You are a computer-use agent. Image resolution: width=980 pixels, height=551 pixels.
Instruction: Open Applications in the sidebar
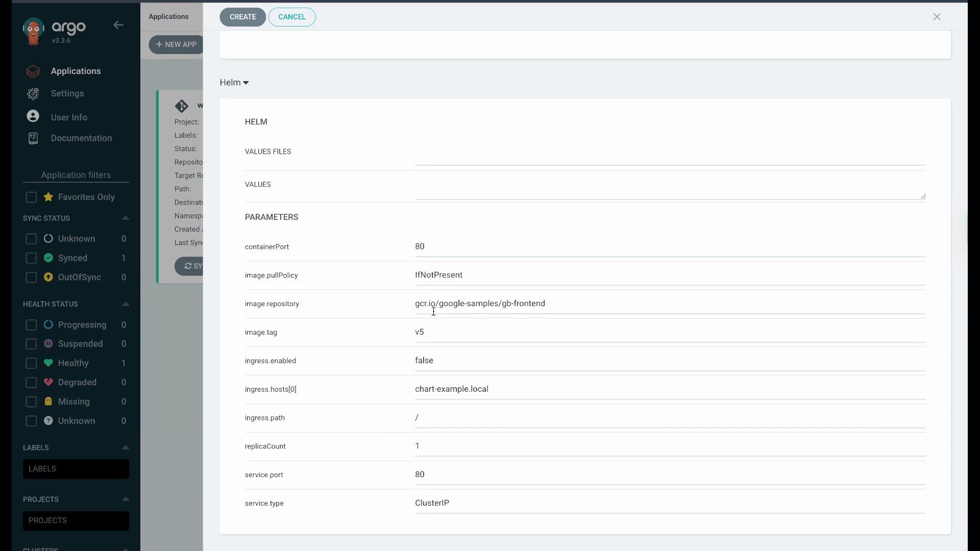coord(76,71)
